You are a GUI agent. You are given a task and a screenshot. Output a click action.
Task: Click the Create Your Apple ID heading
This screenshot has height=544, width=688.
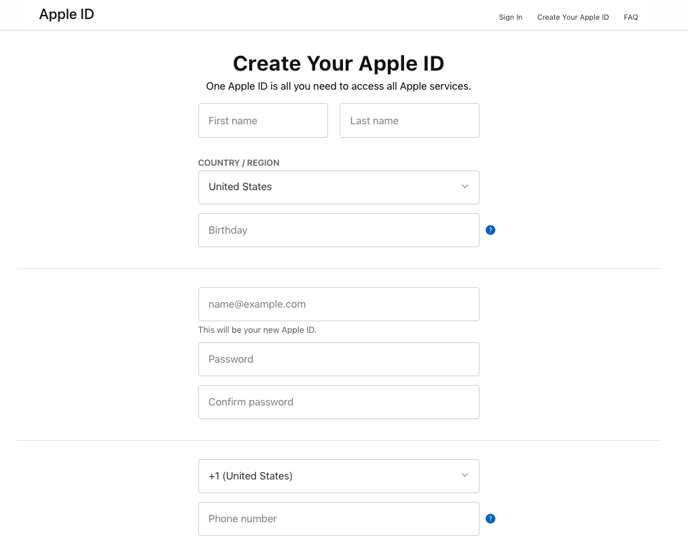coord(338,64)
